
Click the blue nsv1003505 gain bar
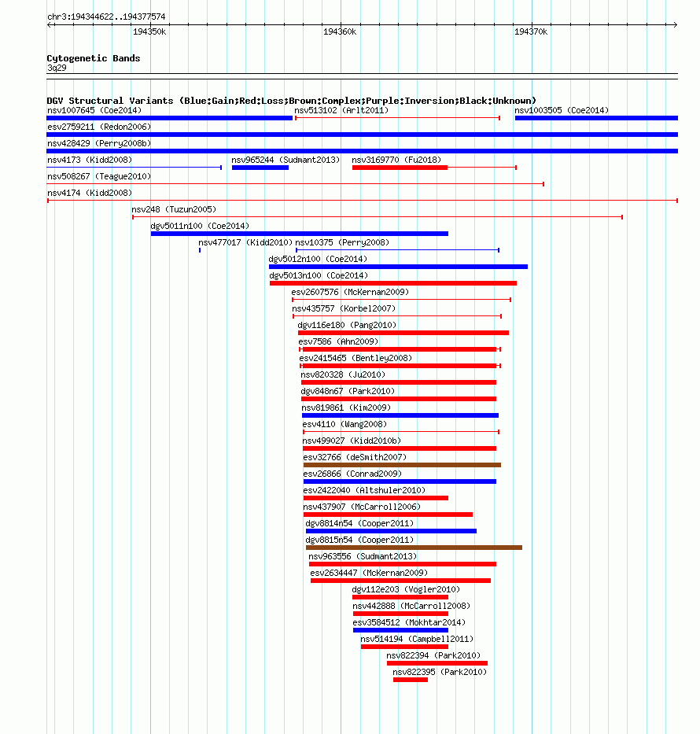pos(596,118)
